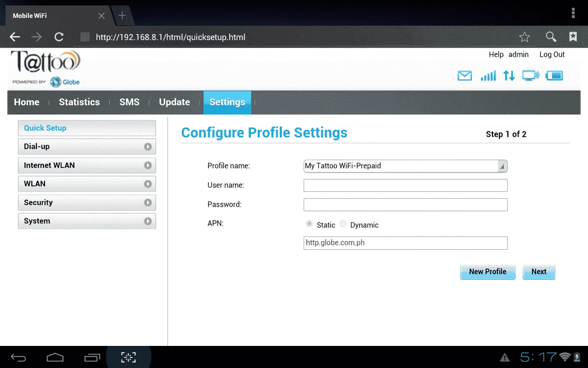Click the admin user label
The height and width of the screenshot is (368, 588).
pyautogui.click(x=518, y=54)
